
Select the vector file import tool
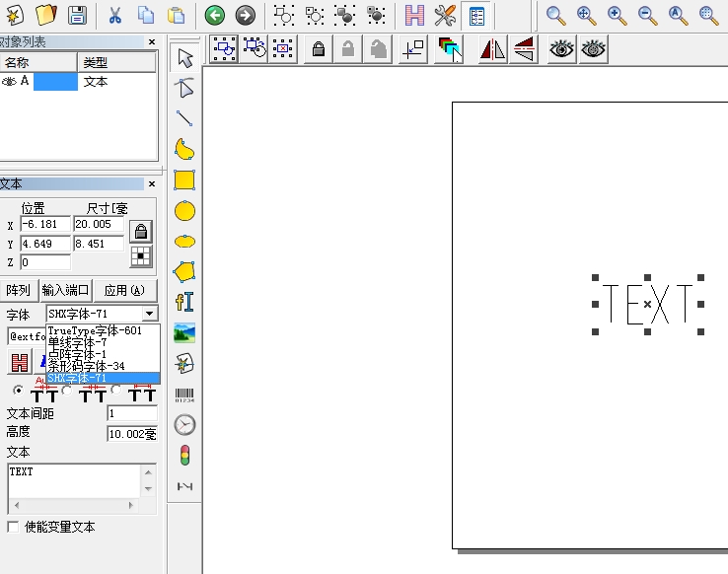point(184,363)
